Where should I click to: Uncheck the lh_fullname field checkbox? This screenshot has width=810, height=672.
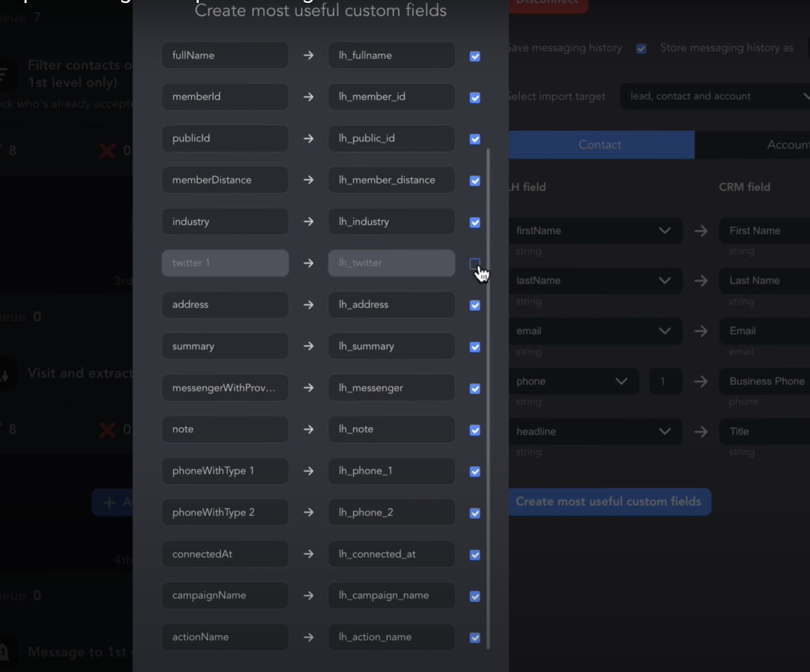point(474,56)
